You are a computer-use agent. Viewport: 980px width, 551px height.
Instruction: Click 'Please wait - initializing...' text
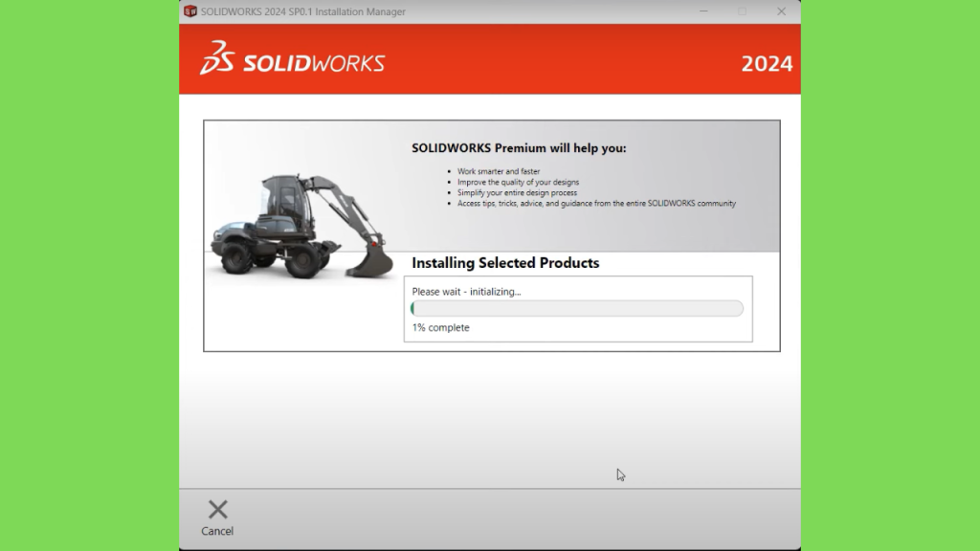466,292
